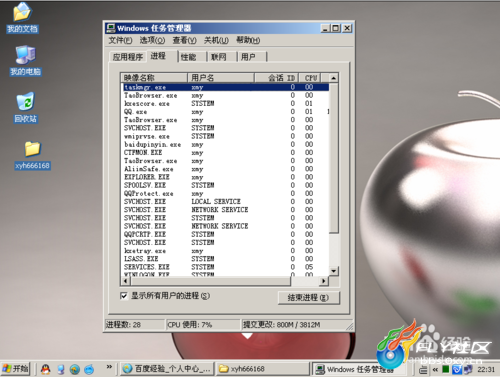Switch to the 应用程序 tab
The width and height of the screenshot is (500, 377).
click(x=128, y=57)
